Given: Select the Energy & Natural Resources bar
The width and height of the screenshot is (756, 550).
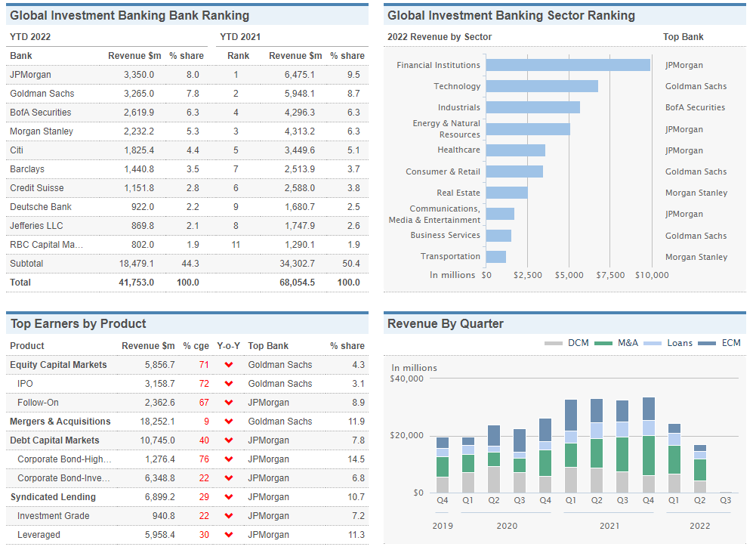Looking at the screenshot, I should tap(528, 129).
